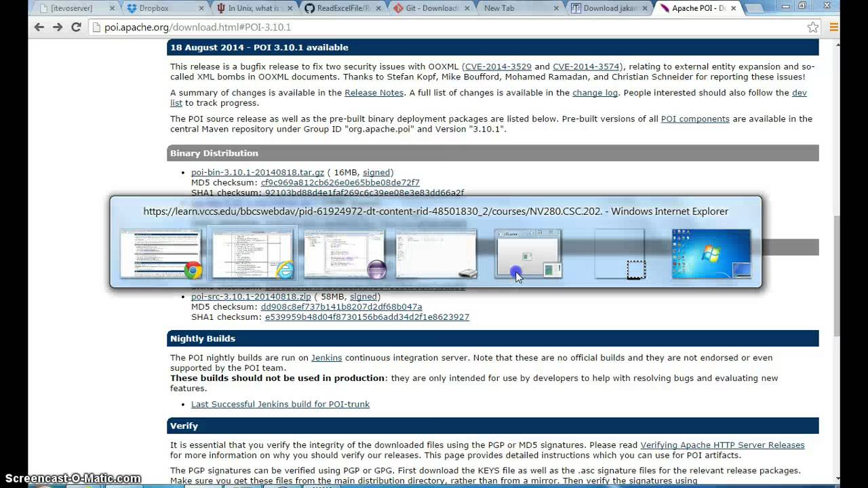
Task: Open the Jenkins link
Action: [326, 358]
